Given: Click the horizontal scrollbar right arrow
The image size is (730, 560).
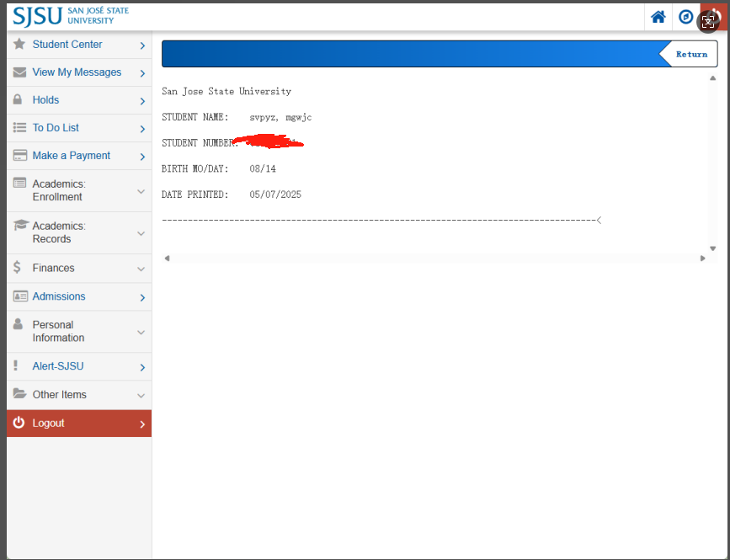Looking at the screenshot, I should coord(703,259).
